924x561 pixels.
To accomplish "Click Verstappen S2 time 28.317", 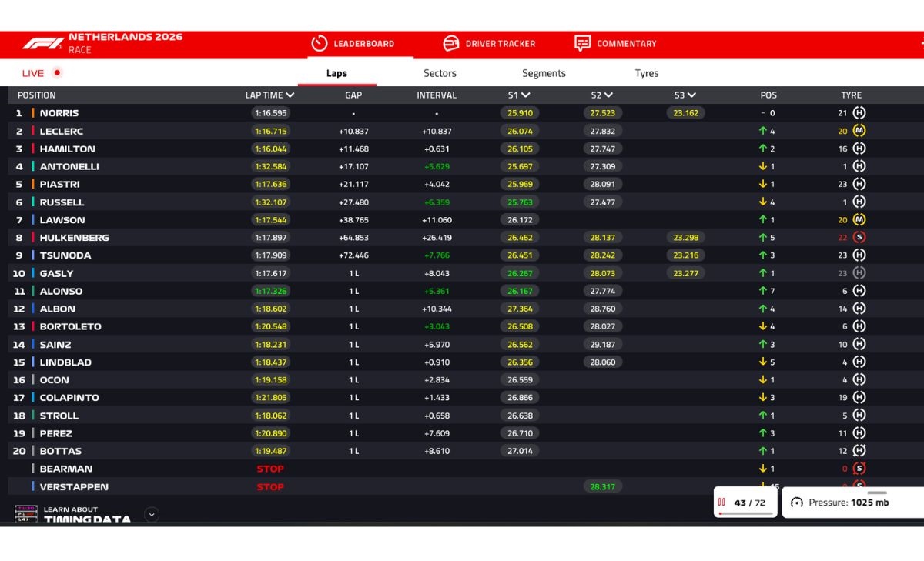I will 602,486.
